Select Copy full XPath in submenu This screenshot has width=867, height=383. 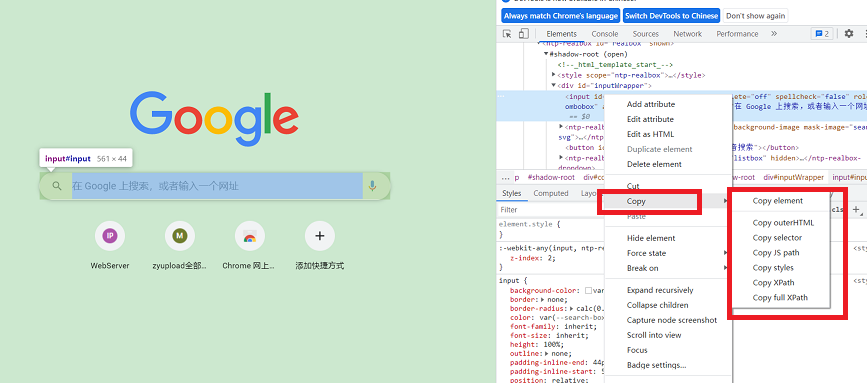(x=781, y=297)
